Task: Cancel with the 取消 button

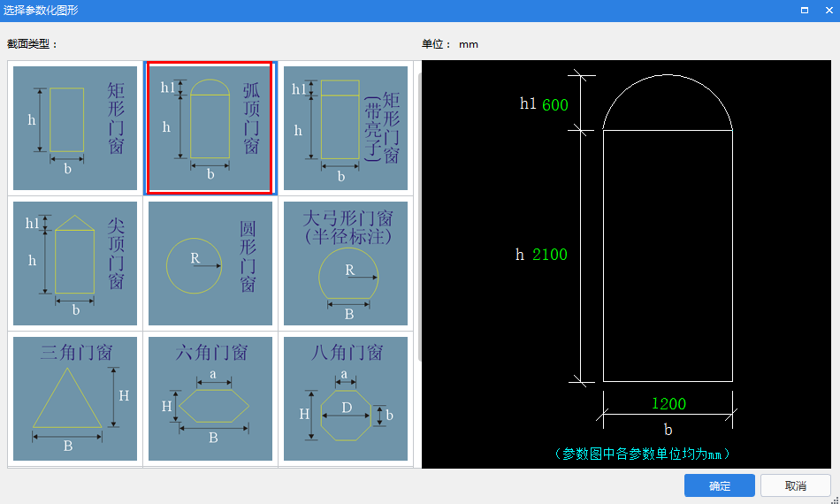Action: pyautogui.click(x=796, y=485)
